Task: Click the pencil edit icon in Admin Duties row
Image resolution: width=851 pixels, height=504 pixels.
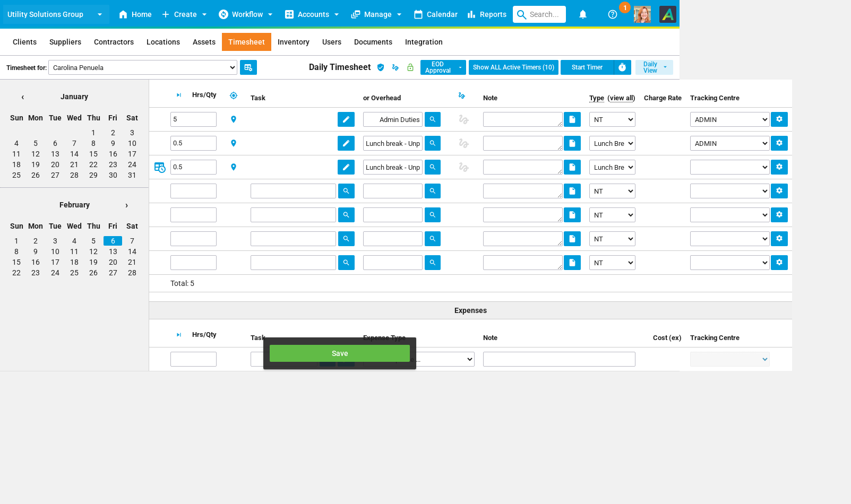Action: click(x=346, y=119)
